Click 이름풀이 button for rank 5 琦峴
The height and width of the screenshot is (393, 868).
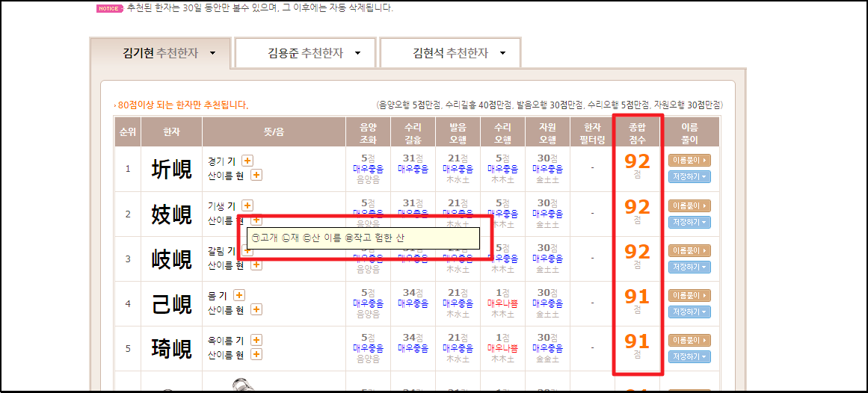pos(689,341)
